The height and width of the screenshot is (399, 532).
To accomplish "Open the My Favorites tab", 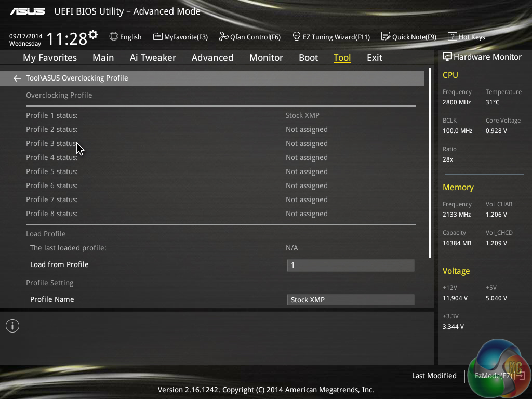I will click(x=50, y=58).
